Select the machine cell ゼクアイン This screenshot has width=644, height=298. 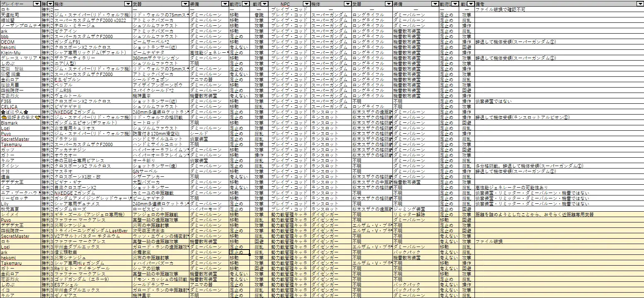point(93,31)
